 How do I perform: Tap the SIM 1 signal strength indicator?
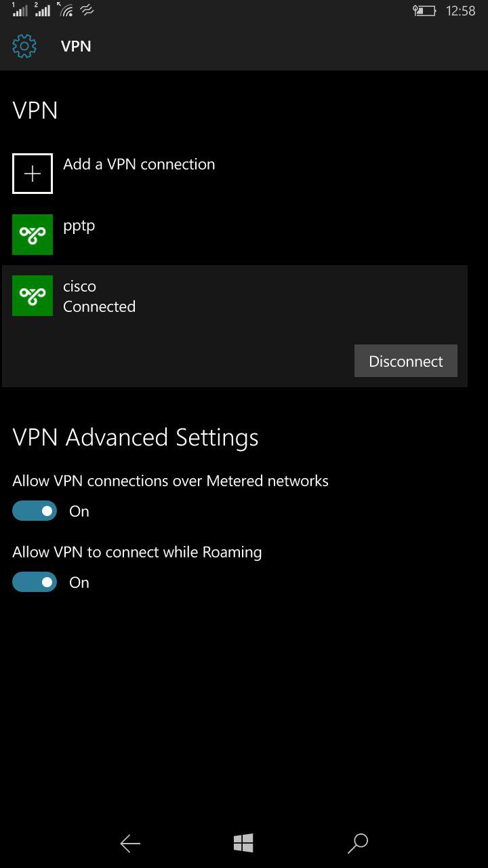point(20,10)
